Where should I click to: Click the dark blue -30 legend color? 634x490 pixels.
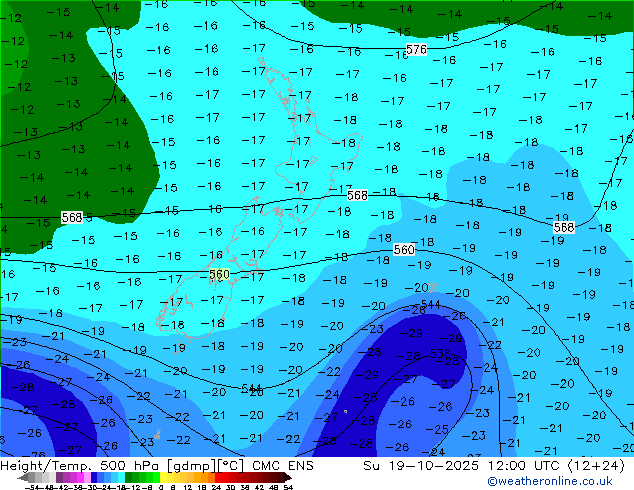click(94, 477)
